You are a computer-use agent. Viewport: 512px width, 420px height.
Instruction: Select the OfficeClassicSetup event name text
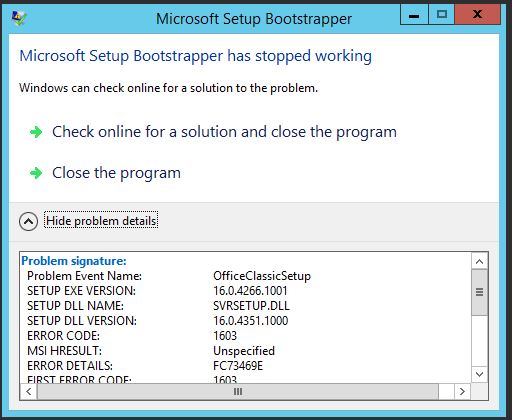coord(262,276)
